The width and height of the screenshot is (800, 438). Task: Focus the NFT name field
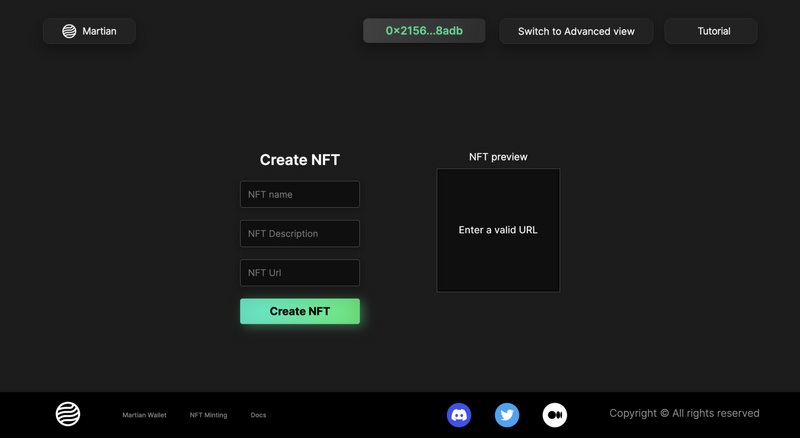pyautogui.click(x=299, y=194)
